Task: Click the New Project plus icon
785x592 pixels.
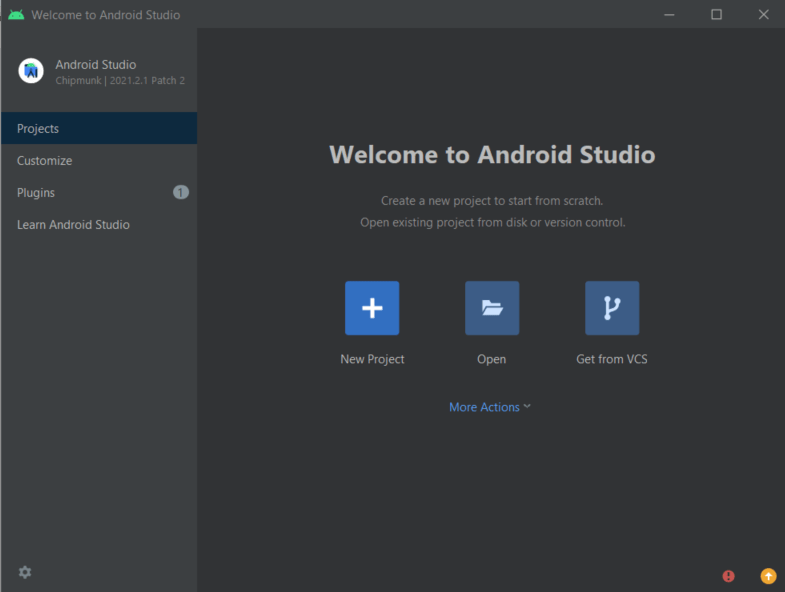Action: click(372, 308)
